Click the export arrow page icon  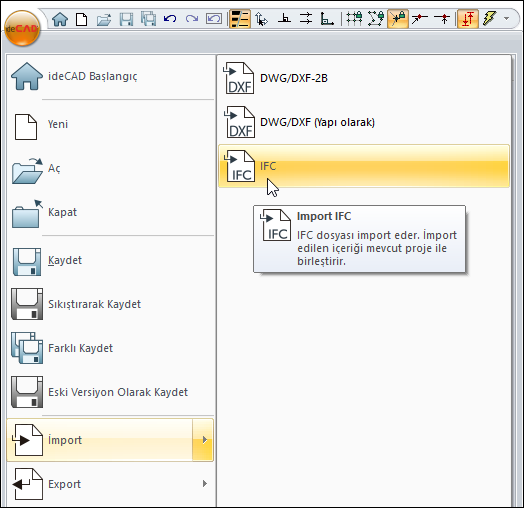27,484
